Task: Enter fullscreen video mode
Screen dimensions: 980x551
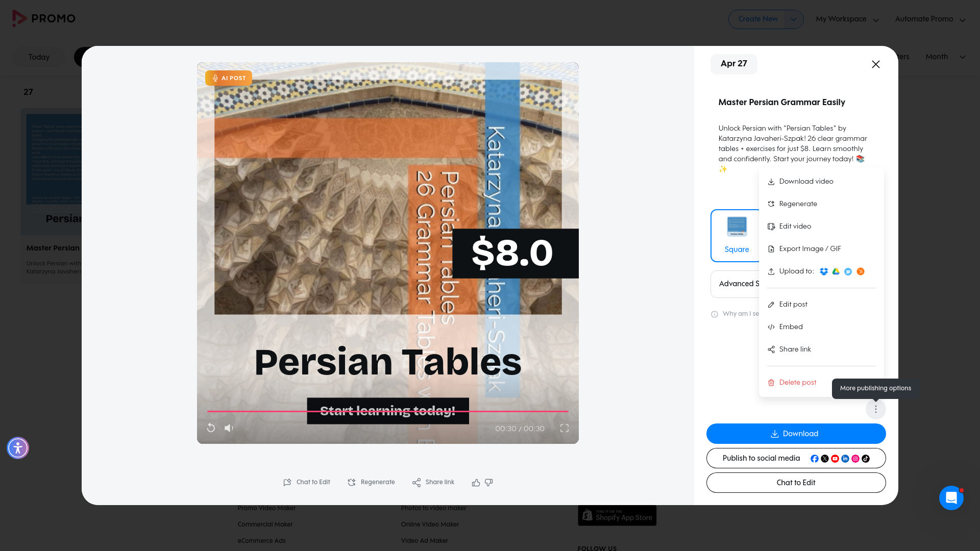Action: 565,428
